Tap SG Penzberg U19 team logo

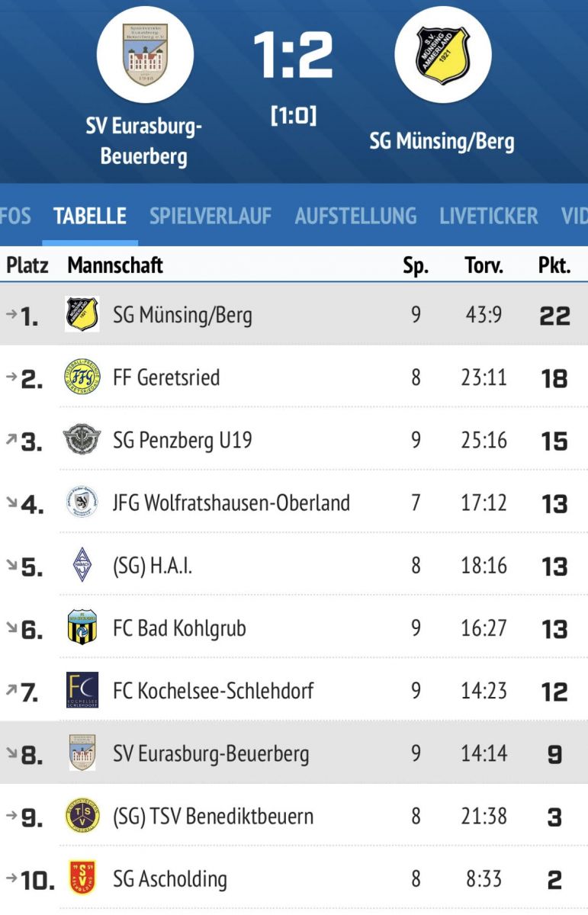click(82, 441)
